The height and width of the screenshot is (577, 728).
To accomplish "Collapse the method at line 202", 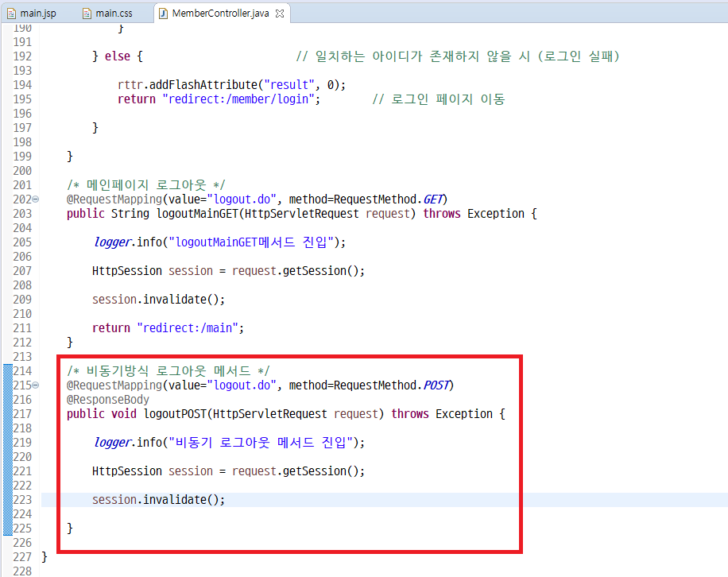I will point(36,199).
